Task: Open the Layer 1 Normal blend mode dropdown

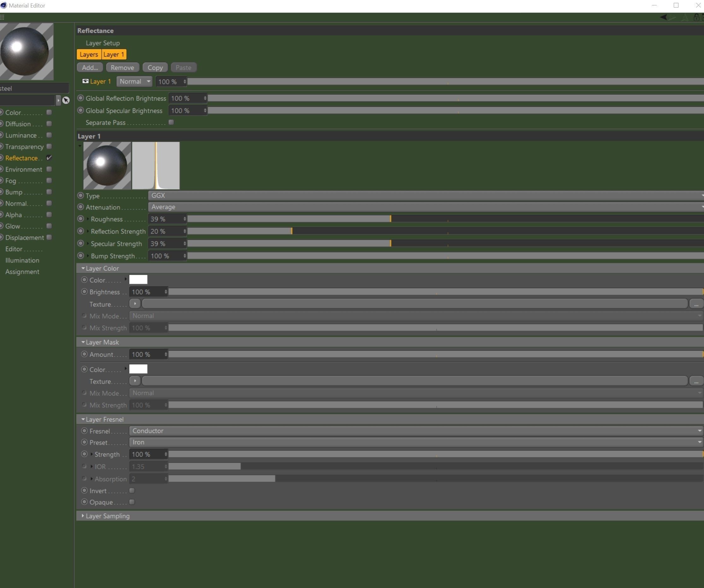Action: pos(134,81)
